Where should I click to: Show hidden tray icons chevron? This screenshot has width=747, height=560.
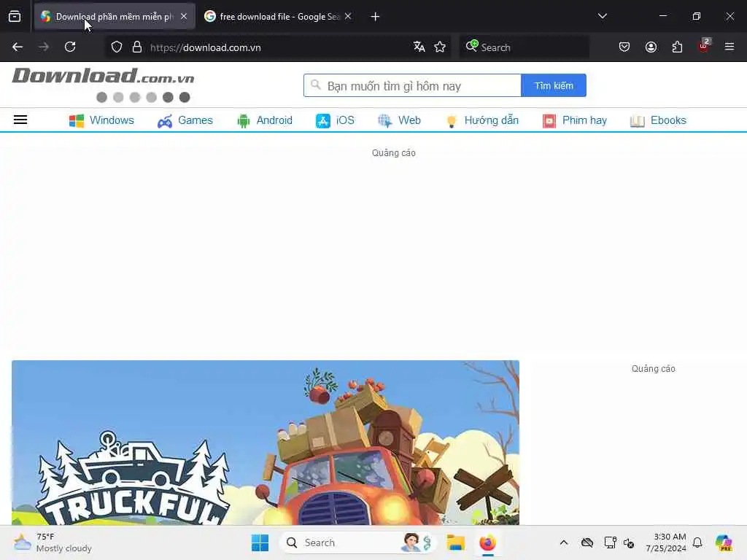pos(564,542)
